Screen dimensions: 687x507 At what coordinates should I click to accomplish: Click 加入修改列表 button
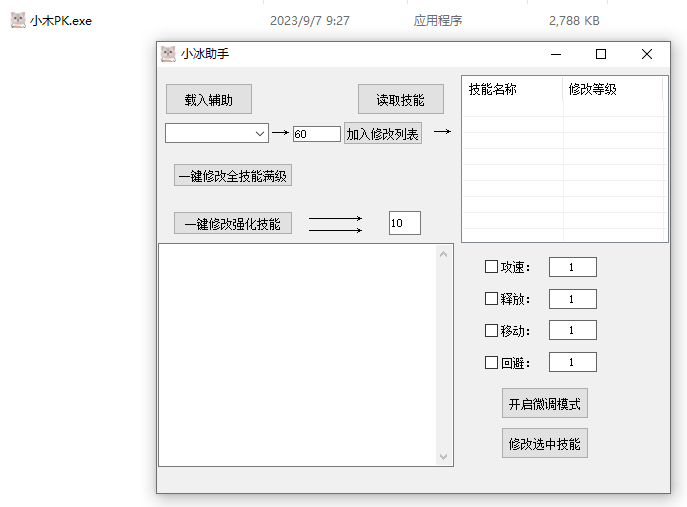[x=383, y=133]
